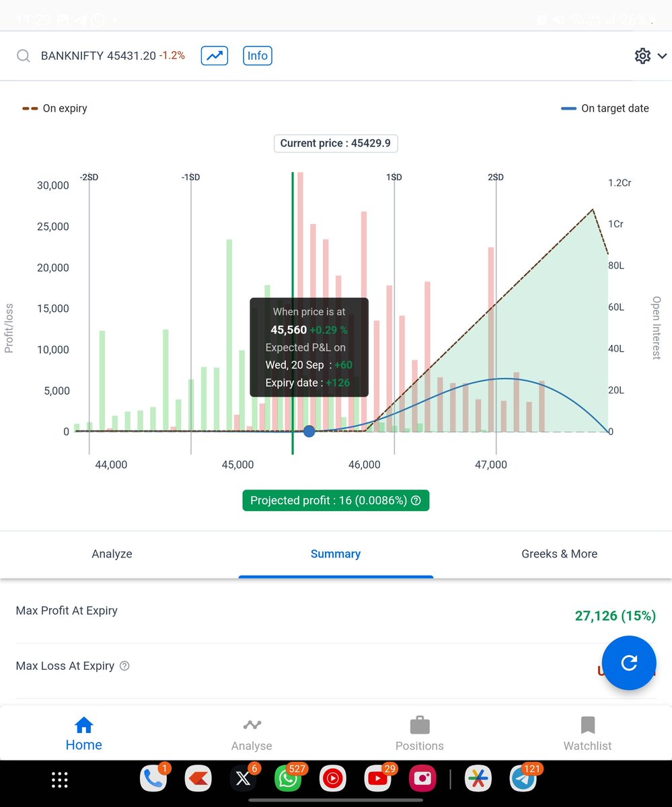Go to Home in bottom navigation
This screenshot has width=672, height=807.
83,734
